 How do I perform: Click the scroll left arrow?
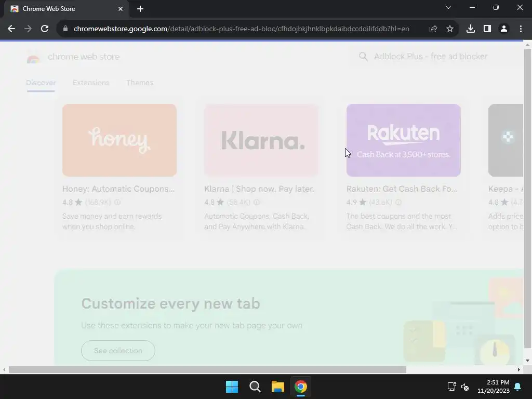click(4, 370)
